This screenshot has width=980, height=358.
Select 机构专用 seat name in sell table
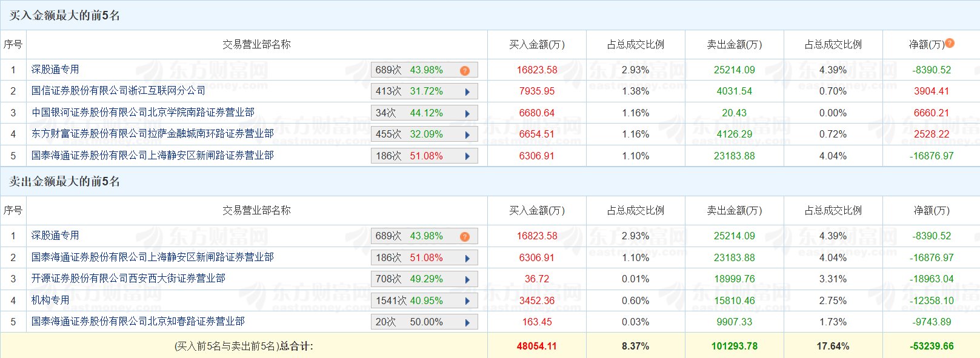(x=50, y=300)
